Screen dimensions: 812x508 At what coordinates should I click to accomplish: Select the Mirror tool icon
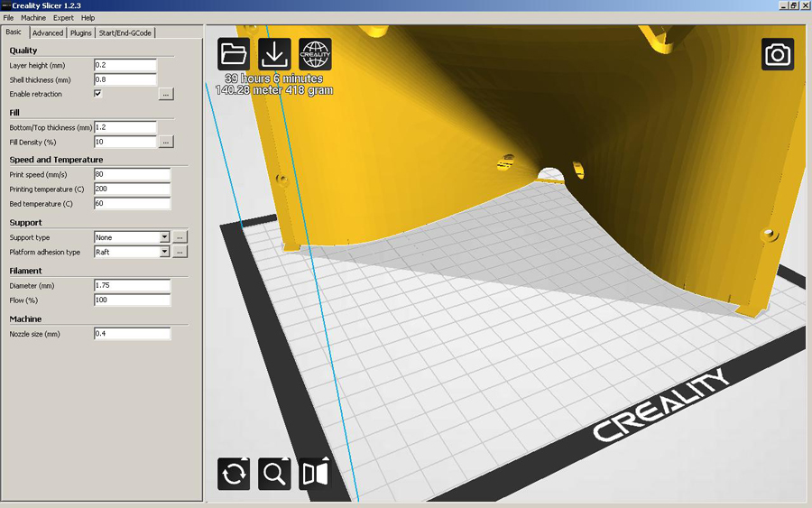[315, 474]
